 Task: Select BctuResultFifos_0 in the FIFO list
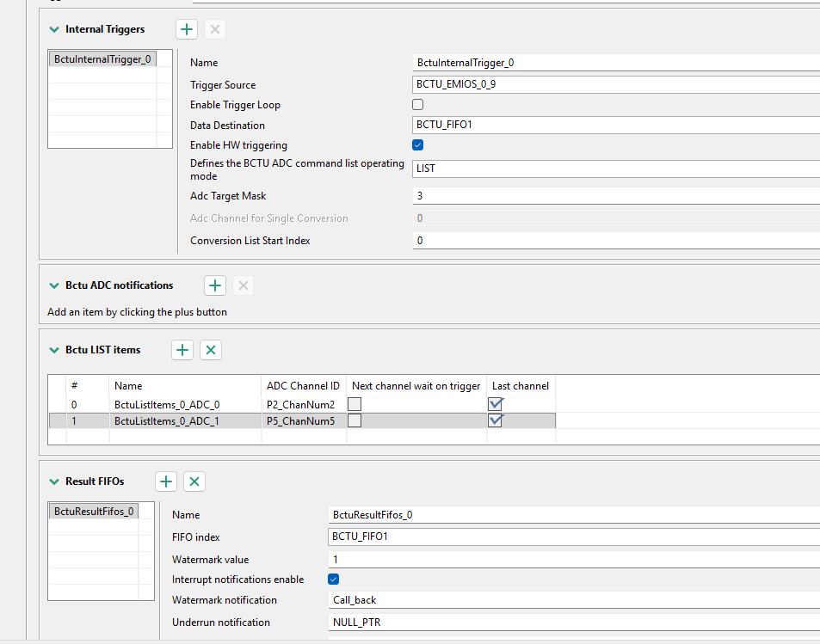[94, 512]
